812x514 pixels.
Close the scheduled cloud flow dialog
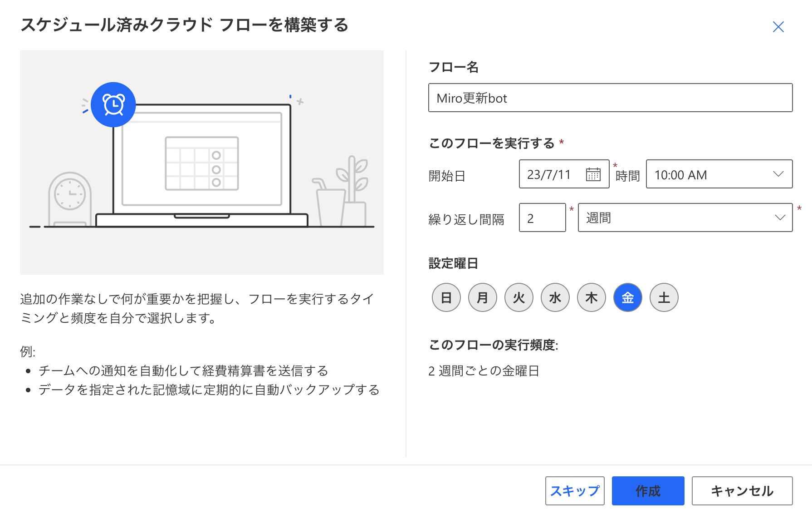(x=778, y=27)
